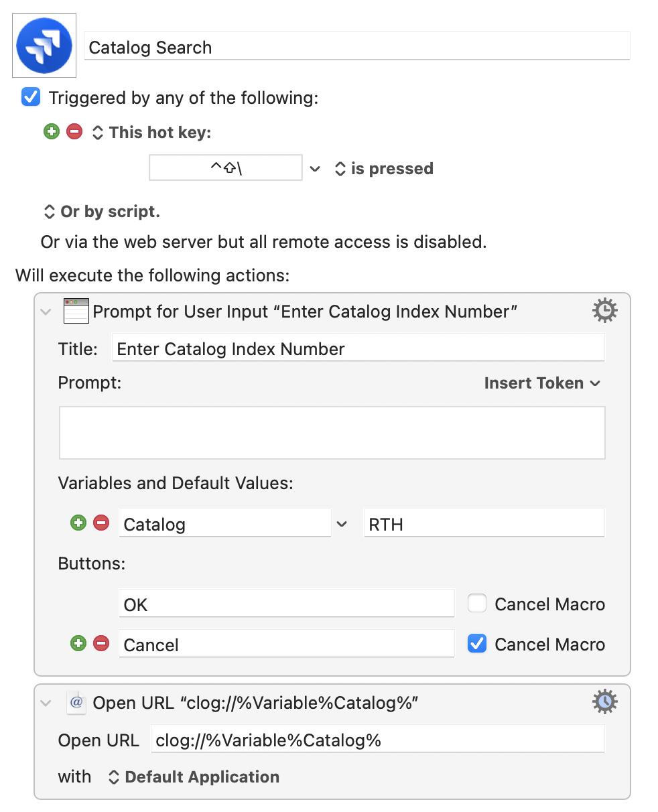The image size is (658, 812).
Task: Click the blue macro icon image
Action: click(x=44, y=46)
